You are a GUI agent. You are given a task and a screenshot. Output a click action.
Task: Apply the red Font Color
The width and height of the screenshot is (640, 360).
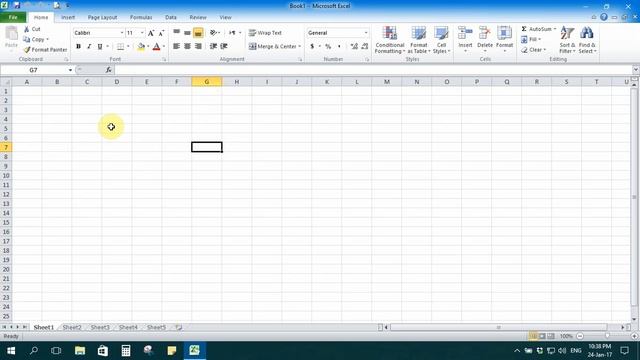coord(156,47)
